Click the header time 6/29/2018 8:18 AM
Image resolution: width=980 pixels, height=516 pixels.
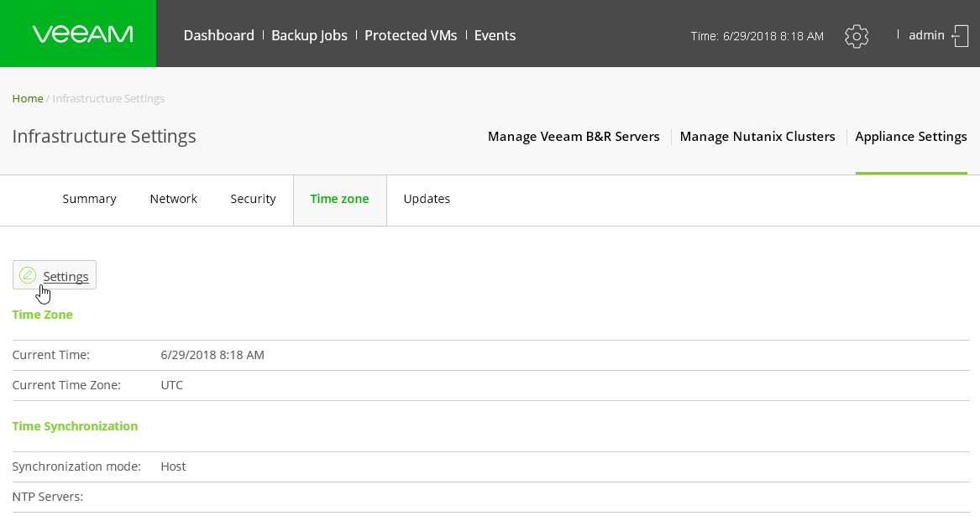coord(773,36)
